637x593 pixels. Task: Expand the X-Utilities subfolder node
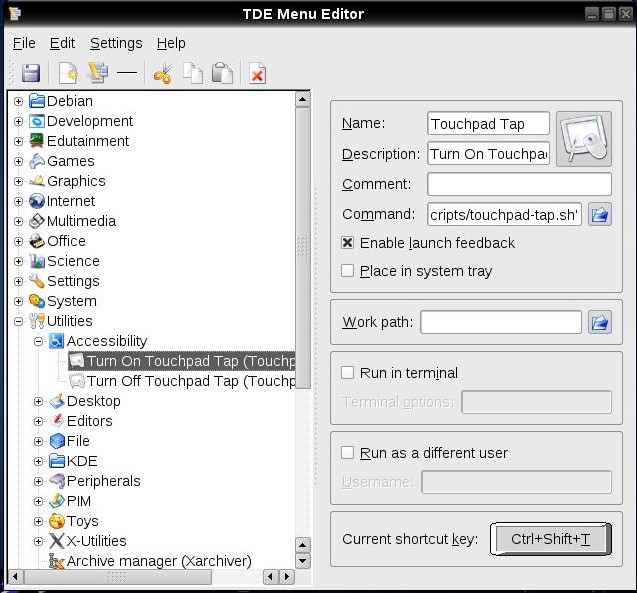pyautogui.click(x=38, y=541)
